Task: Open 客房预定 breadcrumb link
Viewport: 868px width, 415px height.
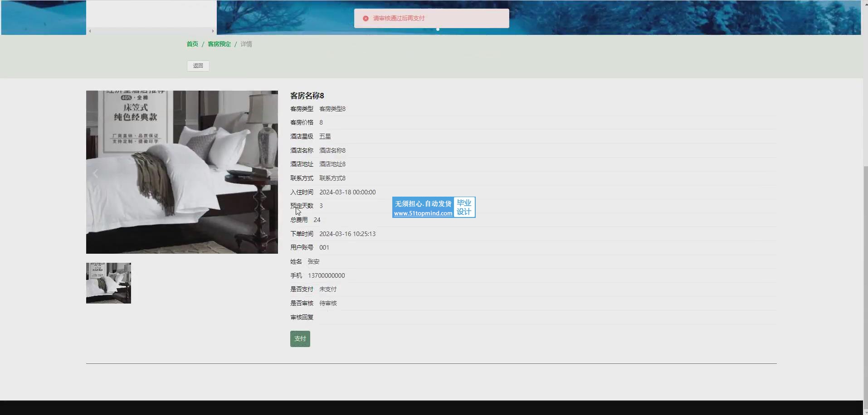Action: click(x=219, y=44)
